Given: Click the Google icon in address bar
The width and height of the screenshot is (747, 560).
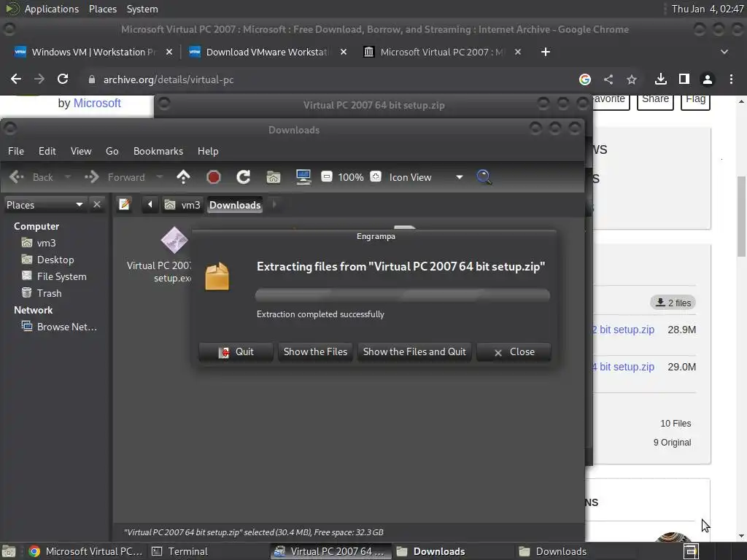Looking at the screenshot, I should [585, 79].
